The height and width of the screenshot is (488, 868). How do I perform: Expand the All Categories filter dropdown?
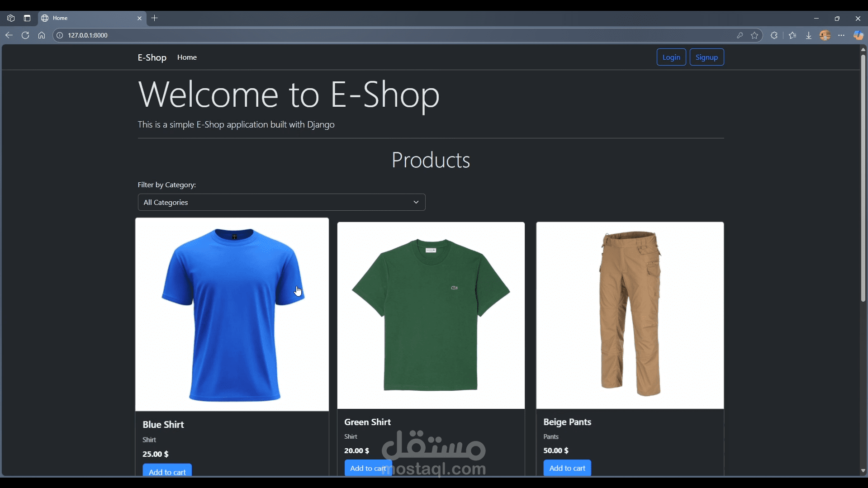click(x=281, y=202)
